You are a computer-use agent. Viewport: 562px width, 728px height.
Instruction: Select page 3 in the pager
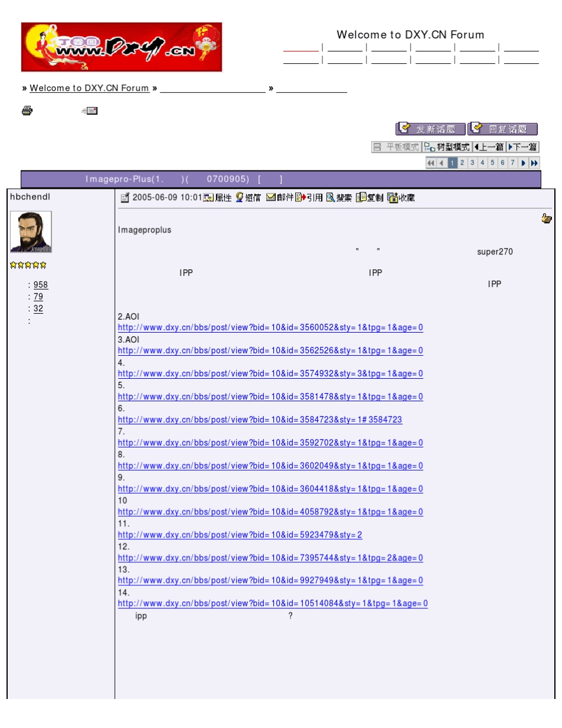(473, 163)
